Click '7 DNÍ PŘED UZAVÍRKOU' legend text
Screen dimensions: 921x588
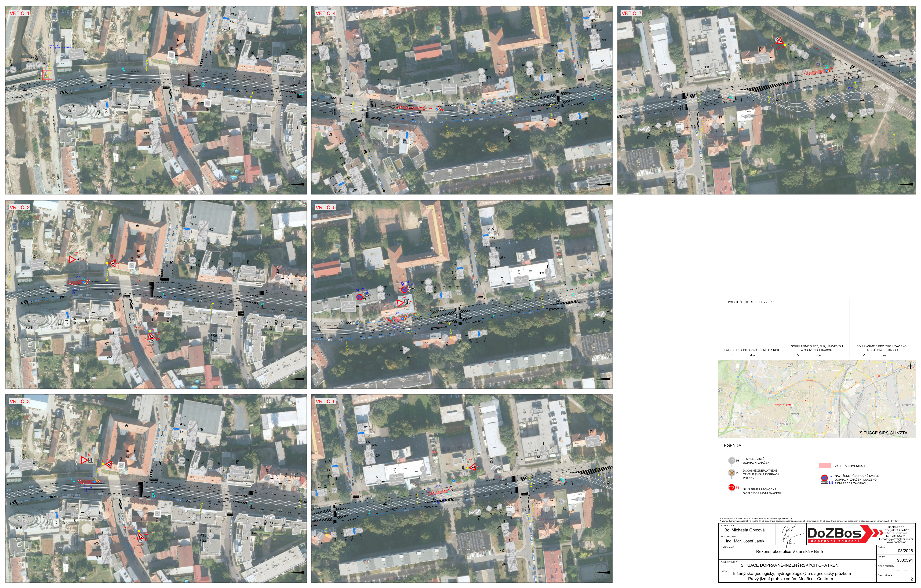point(851,483)
